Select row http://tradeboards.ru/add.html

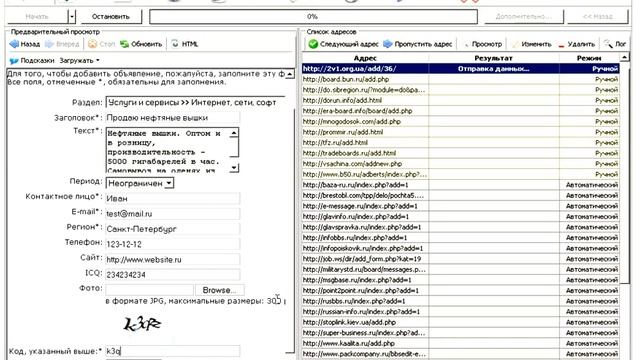[461, 153]
